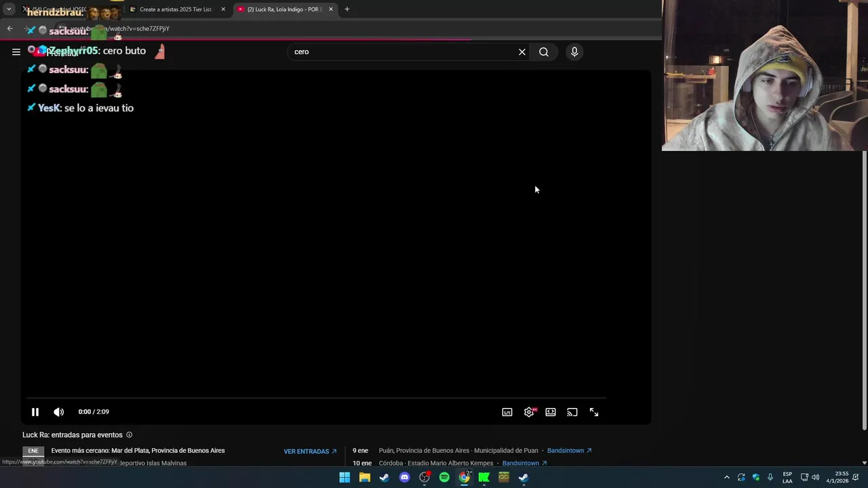The width and height of the screenshot is (868, 488).
Task: Click the info icon beside 'entradas para eventos'
Action: tap(130, 435)
